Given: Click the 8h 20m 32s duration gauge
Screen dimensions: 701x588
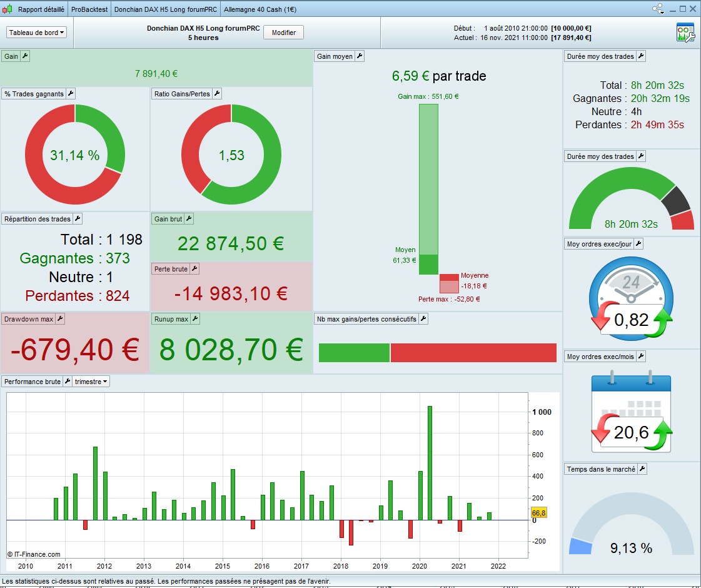Looking at the screenshot, I should click(x=631, y=199).
